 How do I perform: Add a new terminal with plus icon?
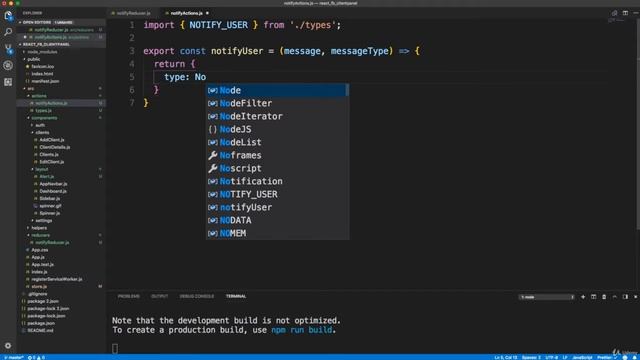583,297
